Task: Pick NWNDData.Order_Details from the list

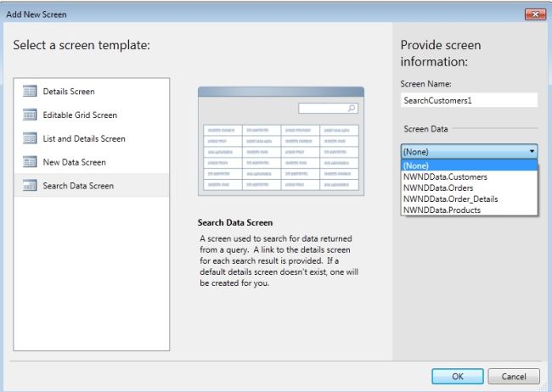Action: pyautogui.click(x=470, y=199)
